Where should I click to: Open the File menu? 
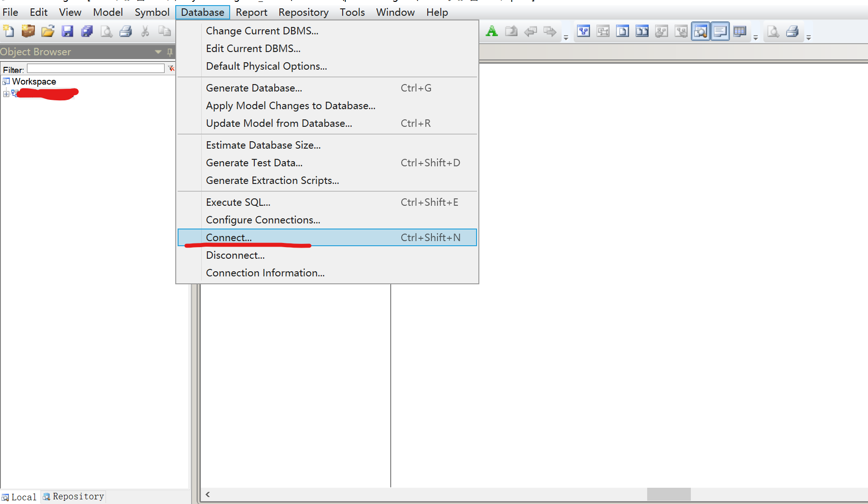pyautogui.click(x=10, y=13)
